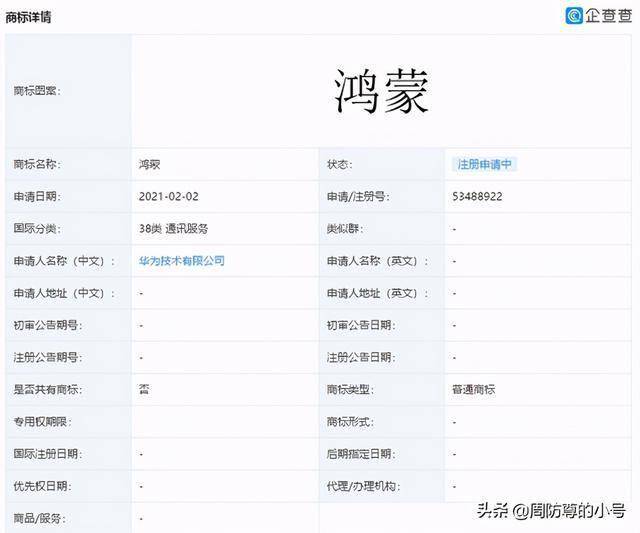Open the 华为技术有限公司 applicant link
Viewport: 640px width, 533px height.
tap(181, 261)
